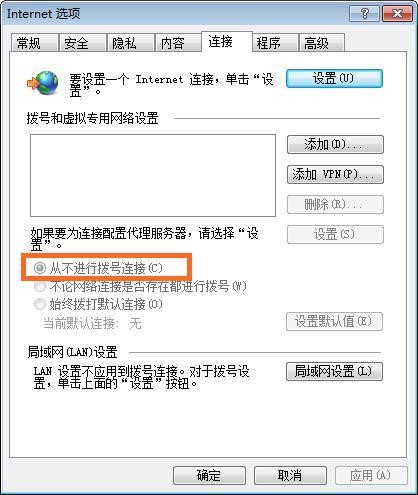Select 始终拨打默认连接 radio button
This screenshot has width=418, height=495.
[40, 304]
